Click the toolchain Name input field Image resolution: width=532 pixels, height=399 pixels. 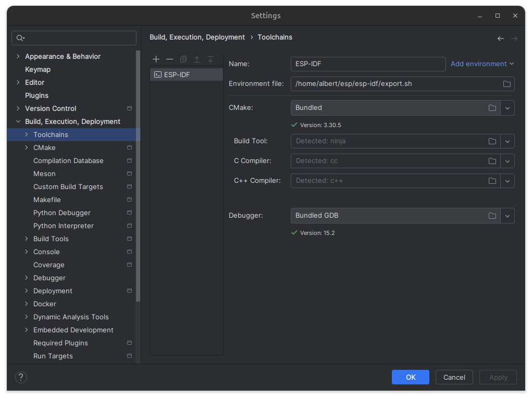367,64
